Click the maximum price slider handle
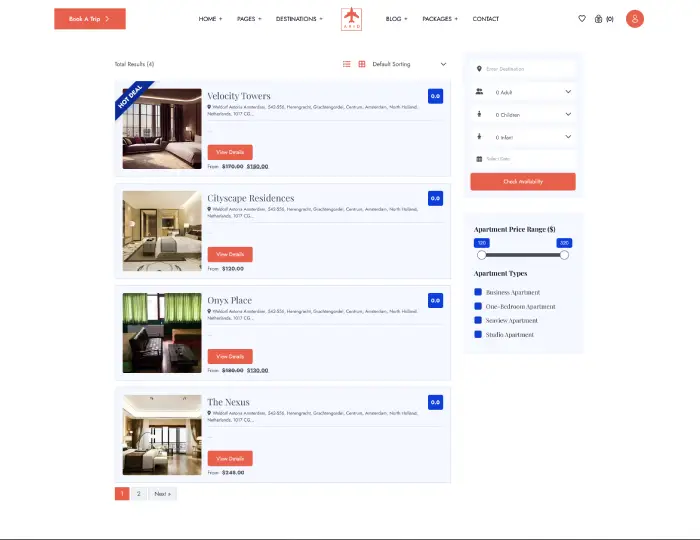 (564, 255)
